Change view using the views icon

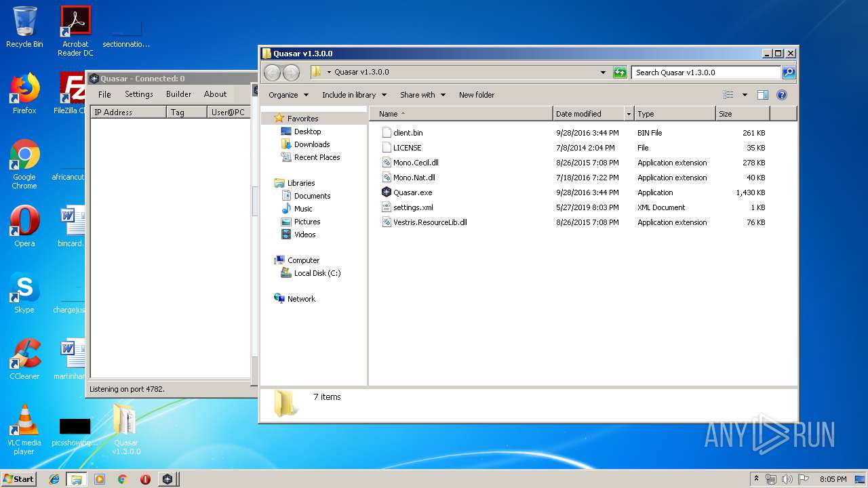728,95
